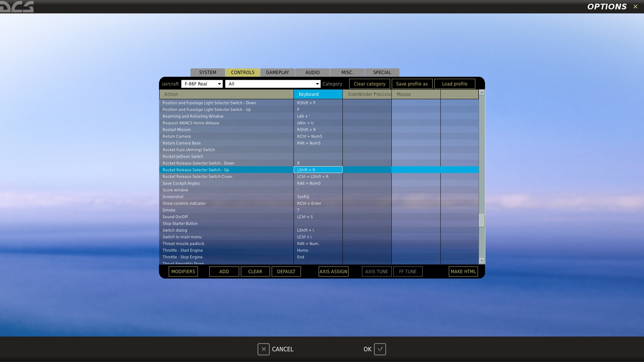Switch to the MISC. tab
The height and width of the screenshot is (362, 644).
point(347,72)
